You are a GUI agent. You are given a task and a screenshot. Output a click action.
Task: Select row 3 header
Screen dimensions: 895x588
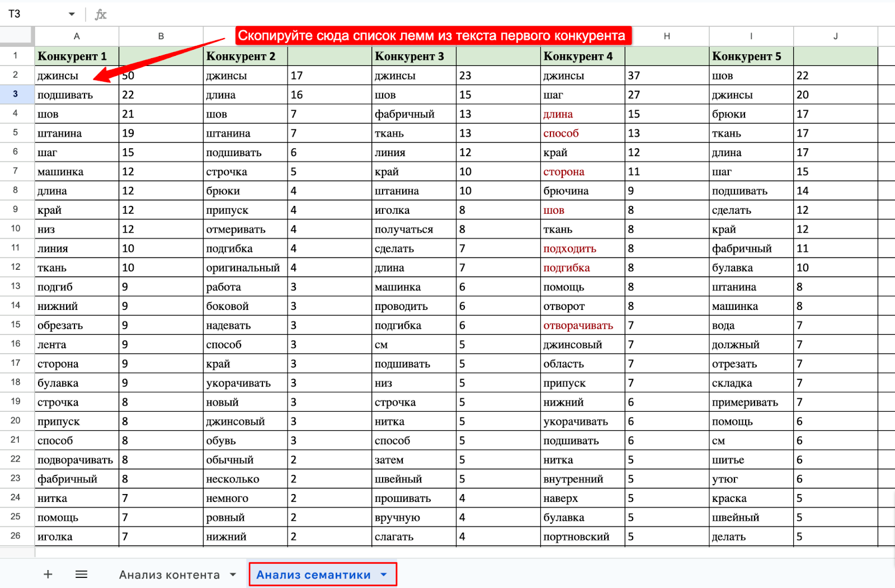coord(16,94)
